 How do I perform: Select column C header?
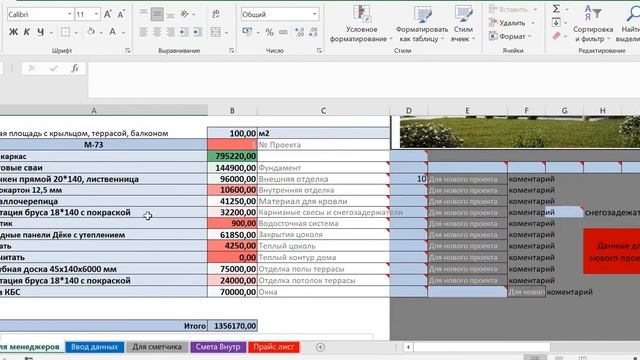(323, 111)
